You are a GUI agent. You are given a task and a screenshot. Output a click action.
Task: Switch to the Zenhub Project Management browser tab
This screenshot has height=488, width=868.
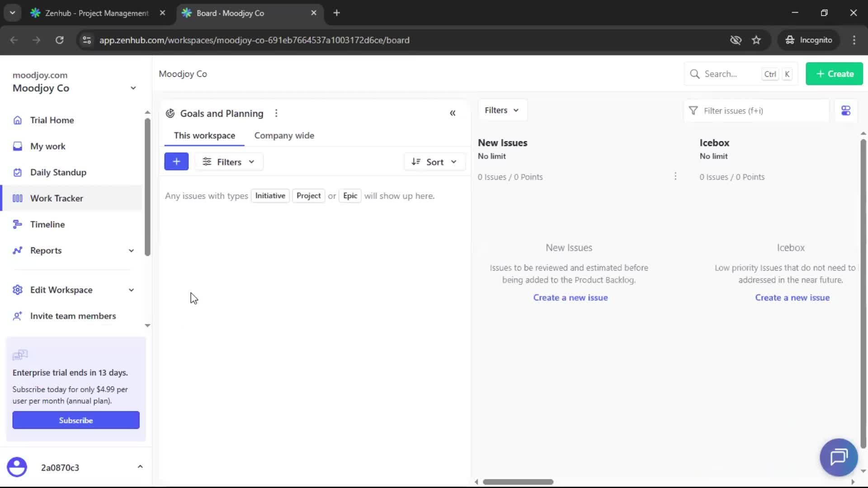tap(96, 13)
